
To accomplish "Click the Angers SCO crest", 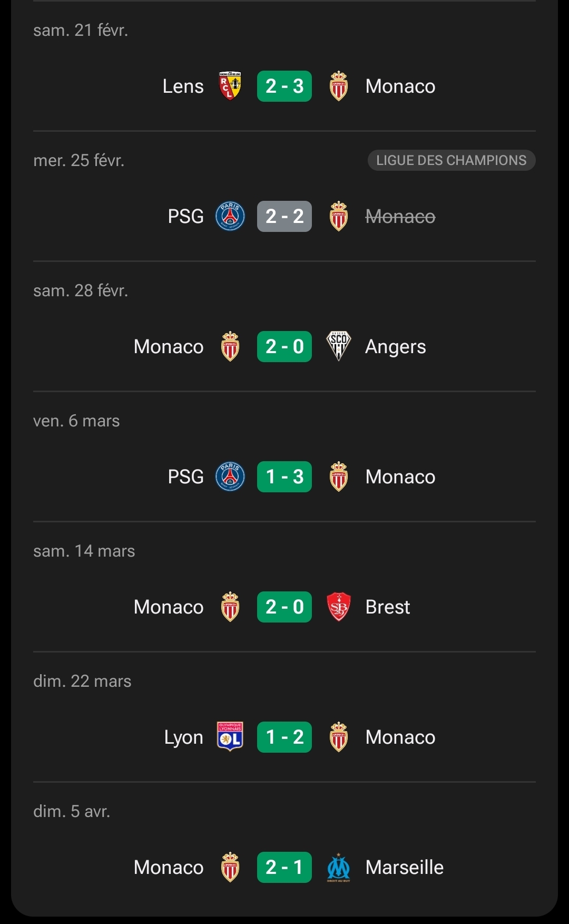I will [338, 346].
